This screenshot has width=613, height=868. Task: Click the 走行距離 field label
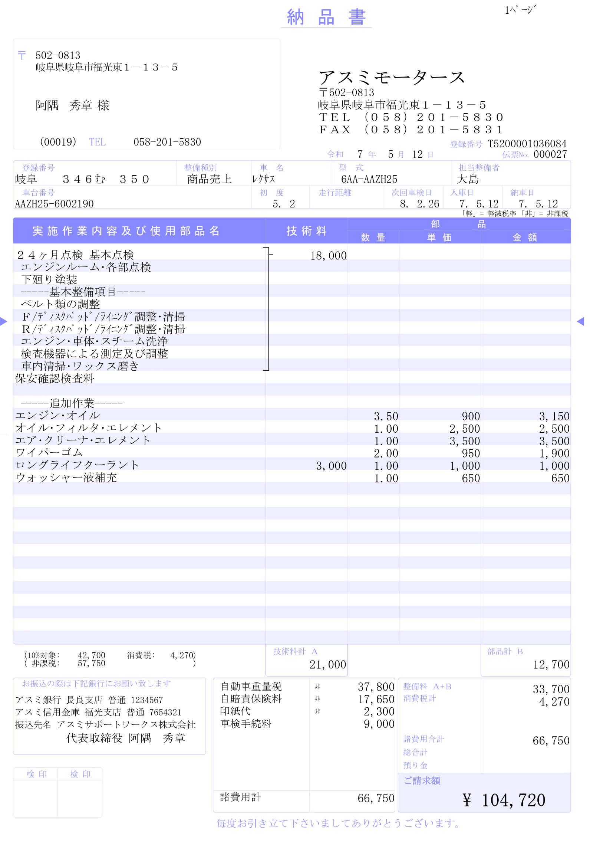[x=334, y=193]
